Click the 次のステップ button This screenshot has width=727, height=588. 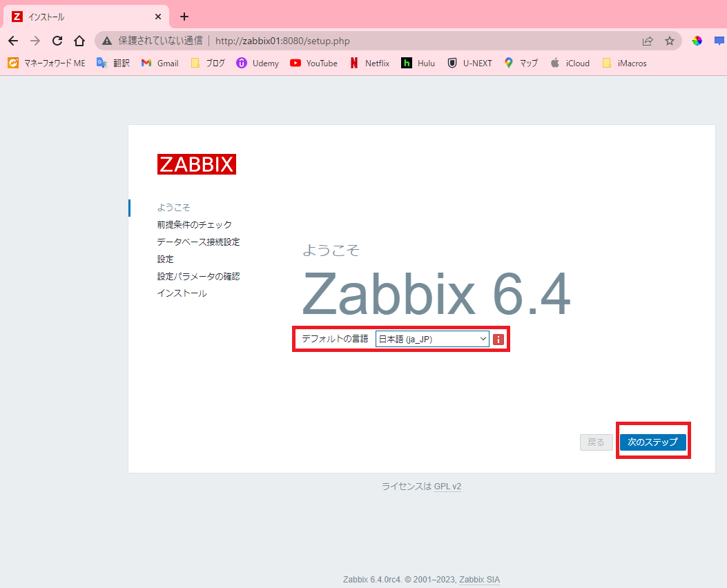click(652, 442)
